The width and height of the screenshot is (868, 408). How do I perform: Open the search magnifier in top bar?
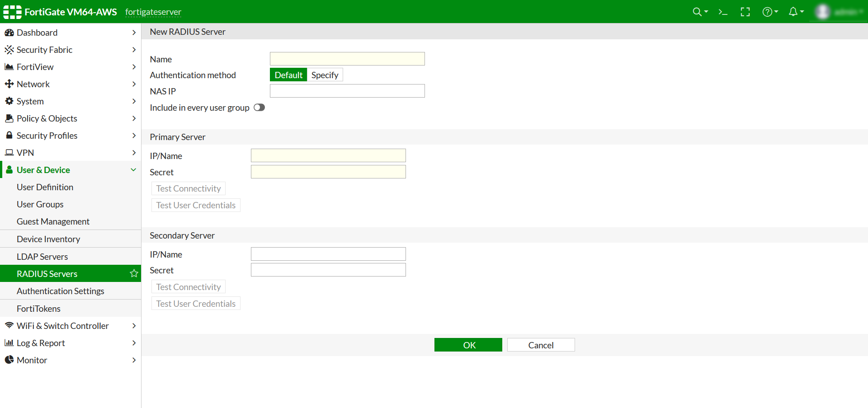tap(697, 12)
